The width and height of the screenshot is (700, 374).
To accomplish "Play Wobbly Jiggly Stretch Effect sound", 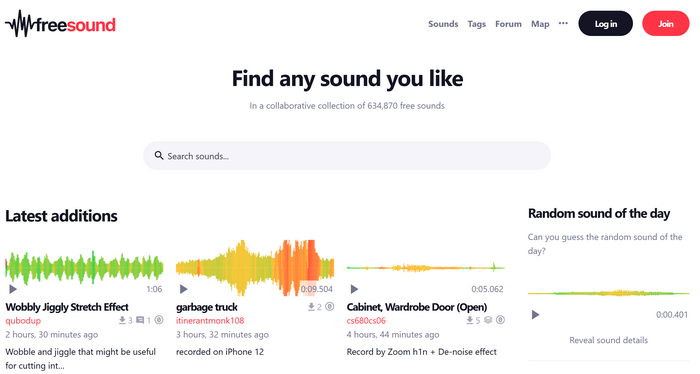I will click(x=13, y=289).
